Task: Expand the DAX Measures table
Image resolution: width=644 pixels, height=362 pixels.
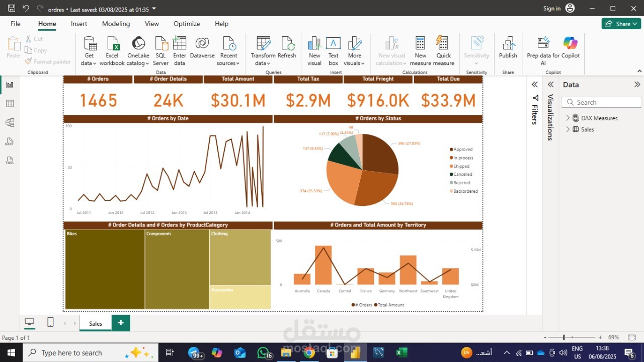Action: point(568,118)
